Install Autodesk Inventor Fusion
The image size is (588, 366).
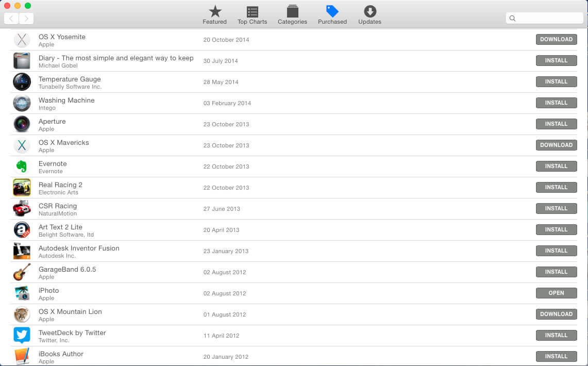coord(556,251)
